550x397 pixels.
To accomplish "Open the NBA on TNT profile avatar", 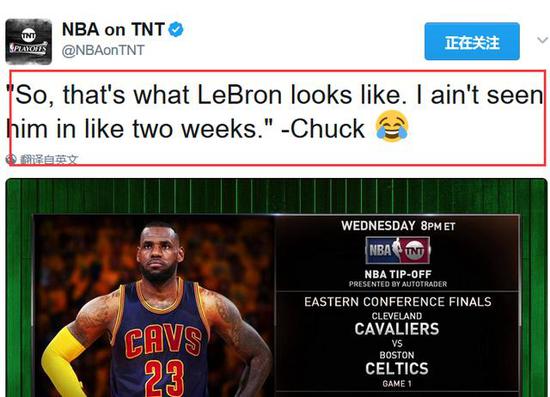I will tap(28, 42).
